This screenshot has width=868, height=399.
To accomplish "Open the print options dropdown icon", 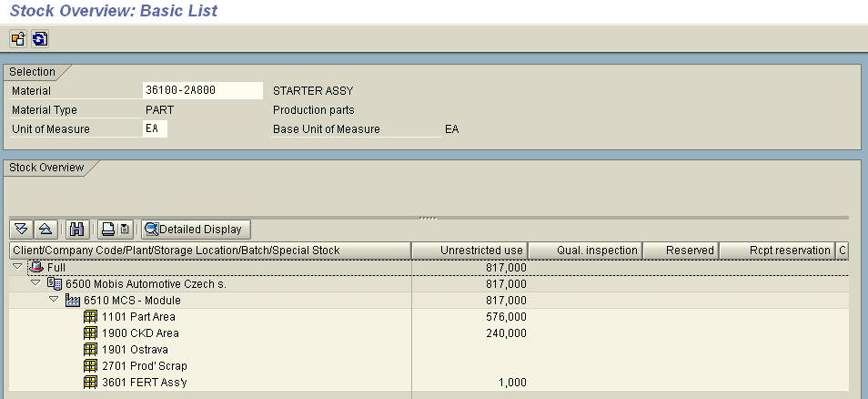I will 126,230.
